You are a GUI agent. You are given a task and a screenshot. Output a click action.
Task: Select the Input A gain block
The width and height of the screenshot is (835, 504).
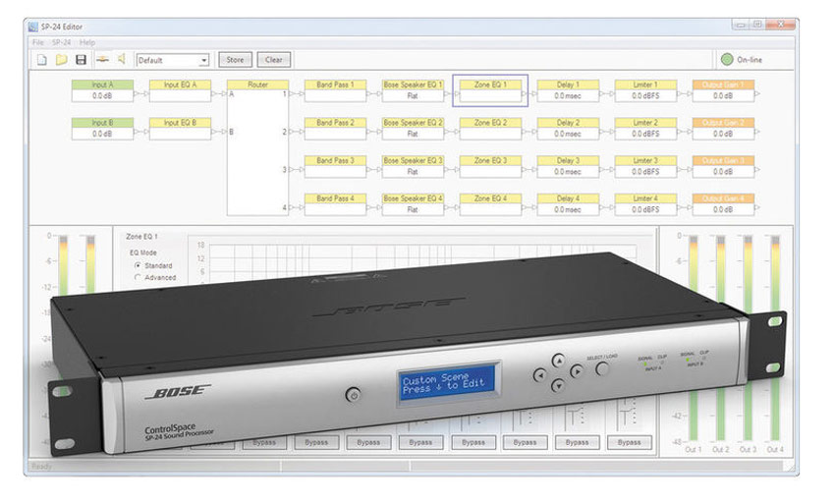[x=102, y=90]
